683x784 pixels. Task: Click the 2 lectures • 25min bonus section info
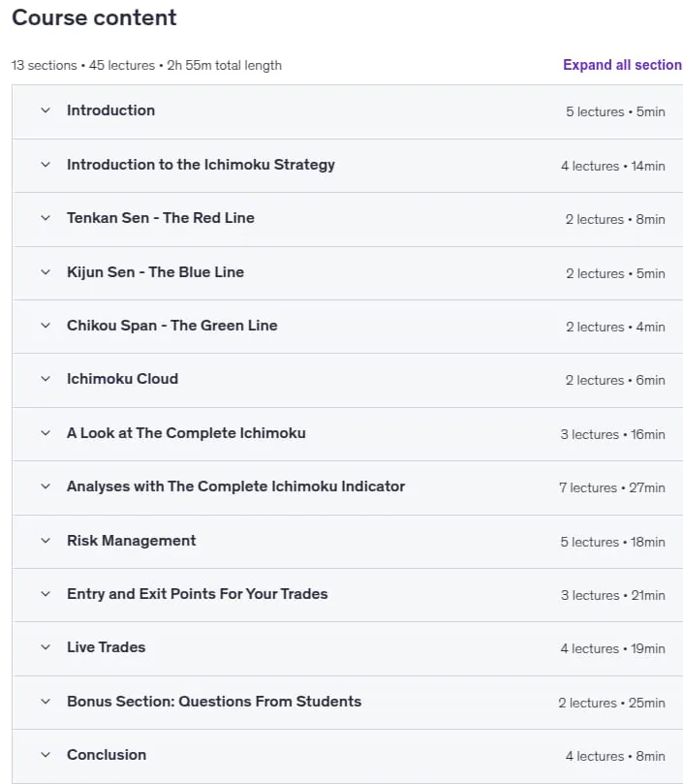(x=611, y=703)
